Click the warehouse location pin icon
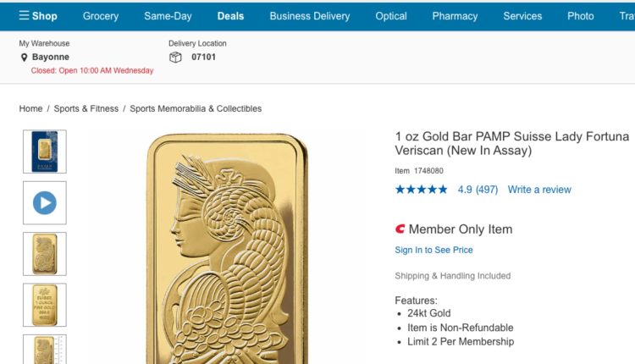The height and width of the screenshot is (364, 635). (x=25, y=58)
